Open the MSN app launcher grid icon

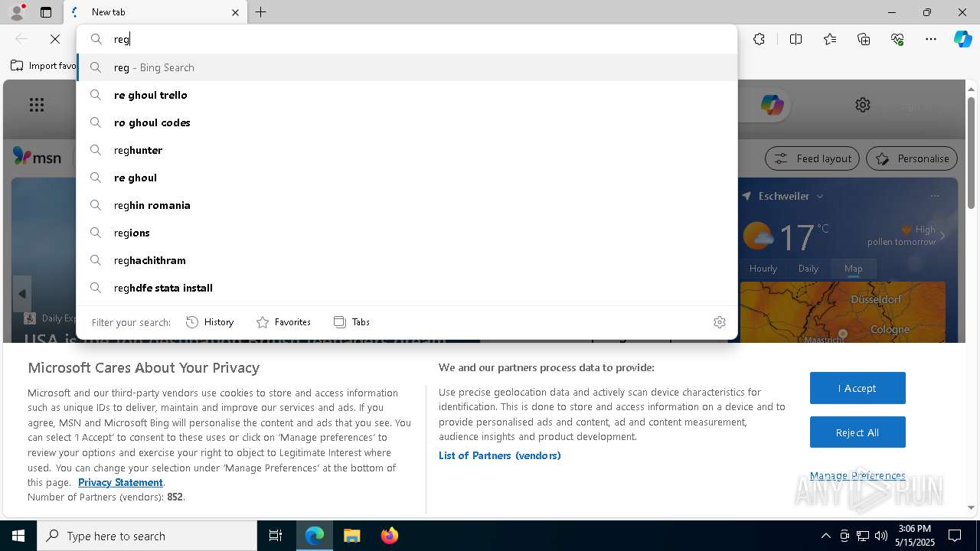(37, 105)
